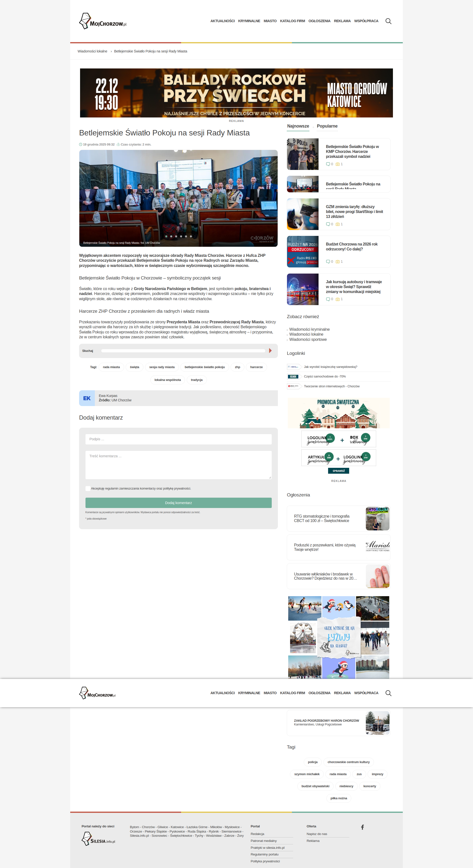The image size is (473, 868).
Task: Click the Wiadomości lokalne breadcrumb link
Action: pos(92,51)
